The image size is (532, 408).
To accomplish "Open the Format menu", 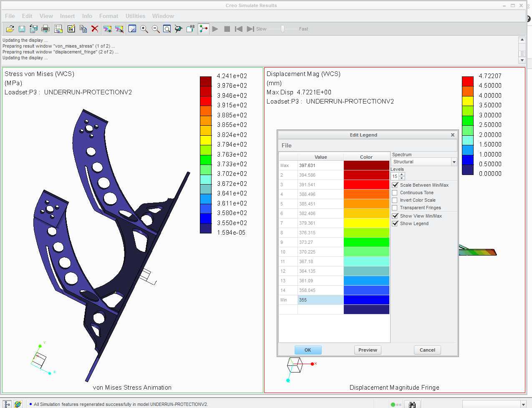I will click(108, 16).
